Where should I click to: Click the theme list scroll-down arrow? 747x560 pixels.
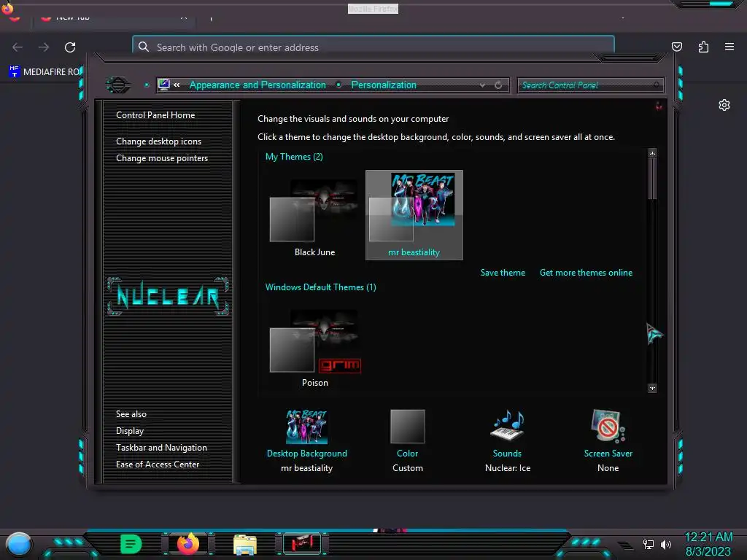pyautogui.click(x=652, y=388)
